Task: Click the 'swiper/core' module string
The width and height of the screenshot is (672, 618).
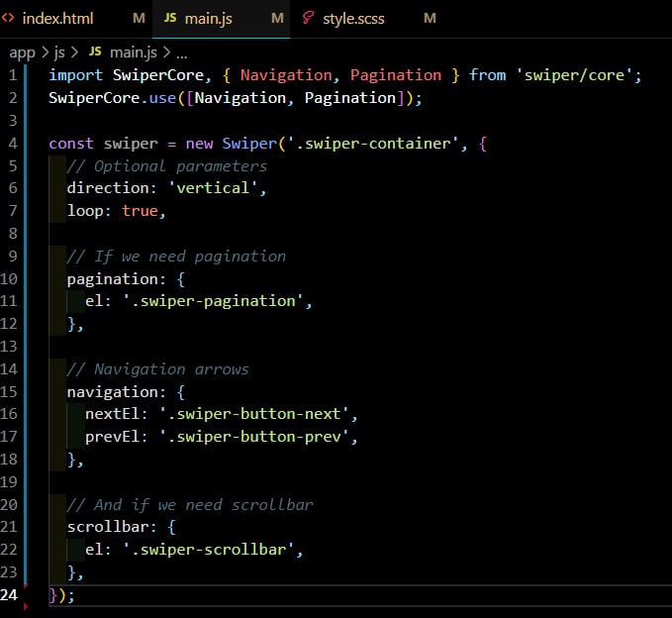Action: coord(574,75)
